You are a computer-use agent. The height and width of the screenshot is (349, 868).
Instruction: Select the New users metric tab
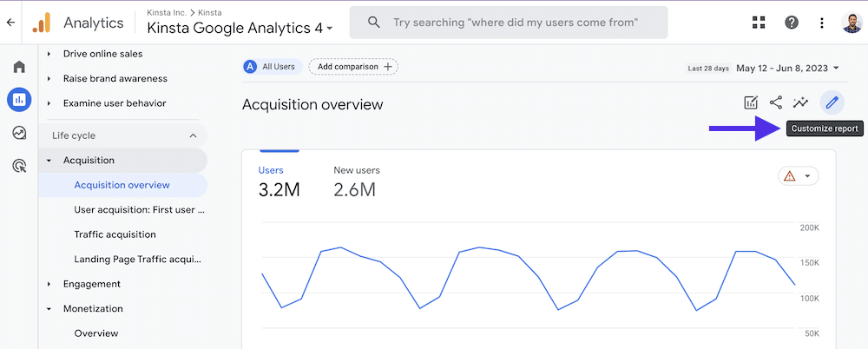point(356,181)
